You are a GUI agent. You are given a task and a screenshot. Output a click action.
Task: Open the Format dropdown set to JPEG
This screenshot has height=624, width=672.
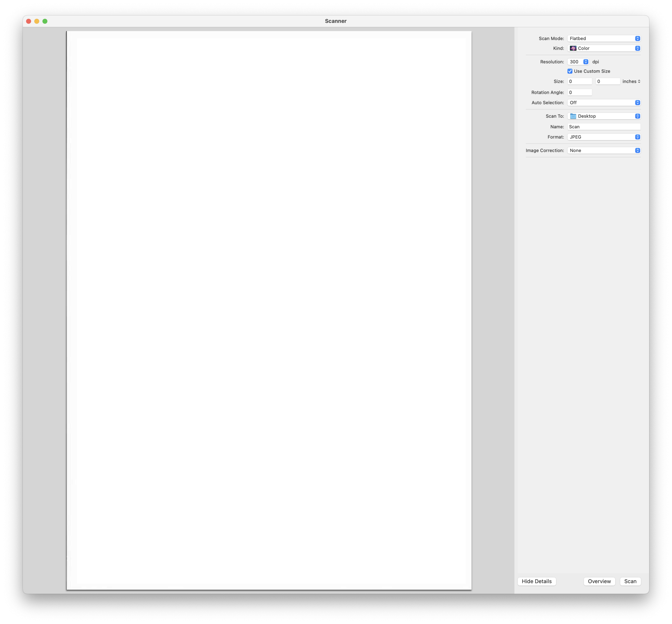coord(603,137)
